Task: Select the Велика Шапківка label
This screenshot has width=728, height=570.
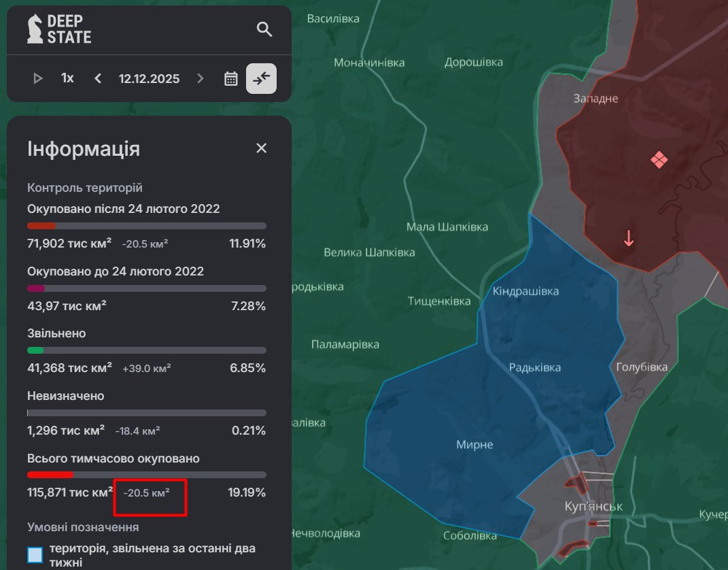Action: (x=369, y=252)
